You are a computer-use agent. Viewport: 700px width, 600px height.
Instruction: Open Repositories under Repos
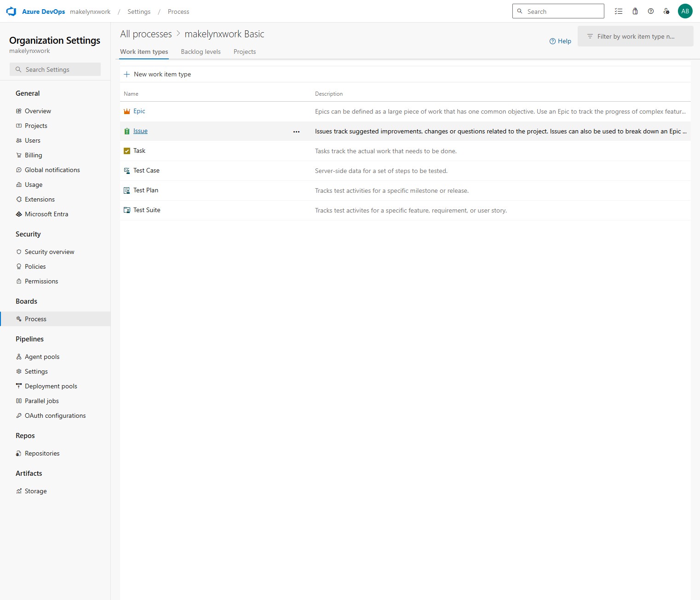(55, 453)
